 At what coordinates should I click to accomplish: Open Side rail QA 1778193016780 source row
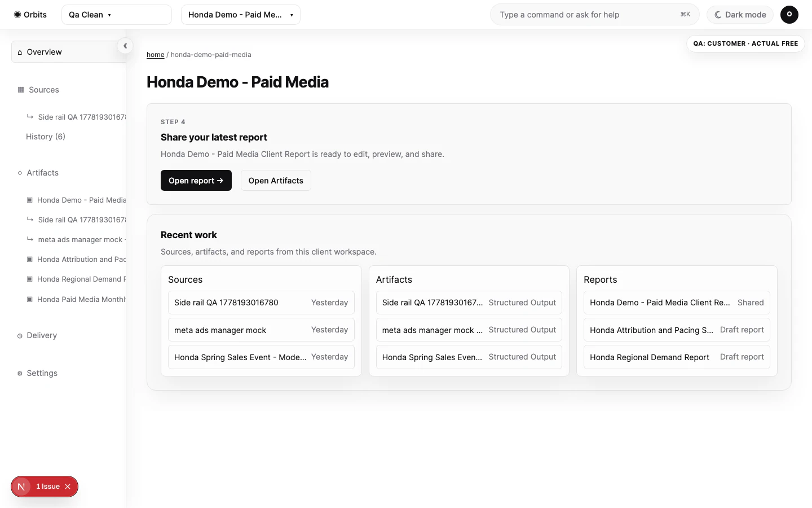(261, 303)
